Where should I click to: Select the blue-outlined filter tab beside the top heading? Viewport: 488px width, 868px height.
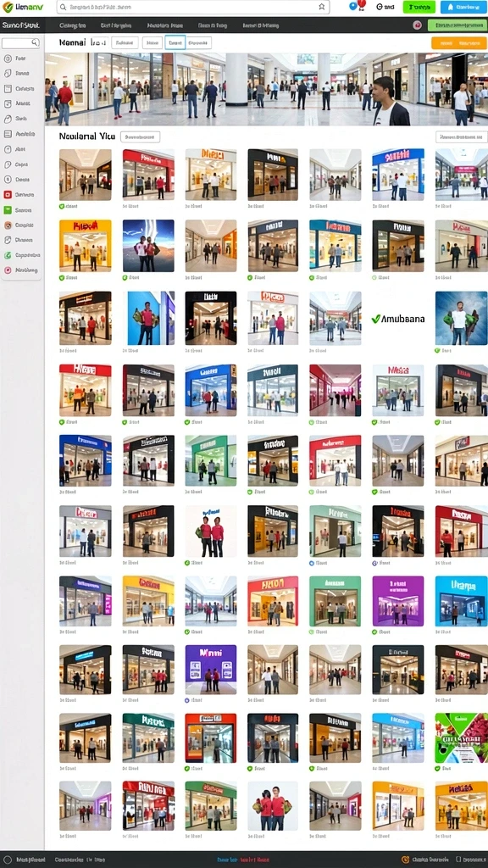coord(175,43)
